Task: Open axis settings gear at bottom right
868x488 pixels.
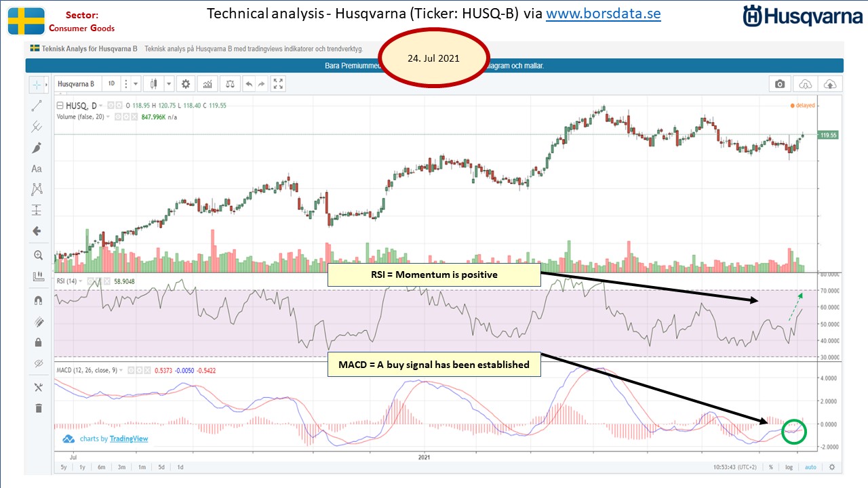Action: pyautogui.click(x=832, y=467)
